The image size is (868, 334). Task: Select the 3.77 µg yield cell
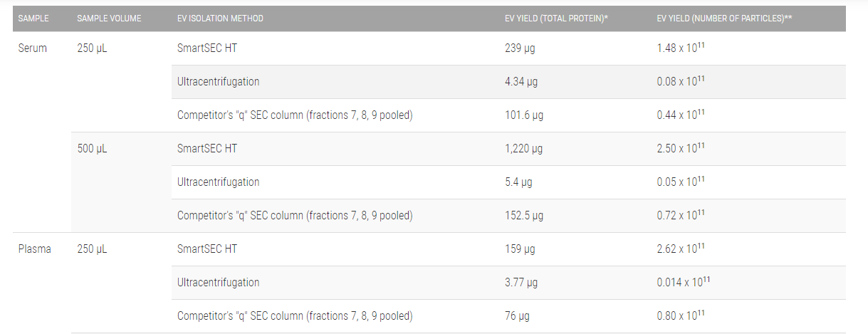(x=521, y=283)
